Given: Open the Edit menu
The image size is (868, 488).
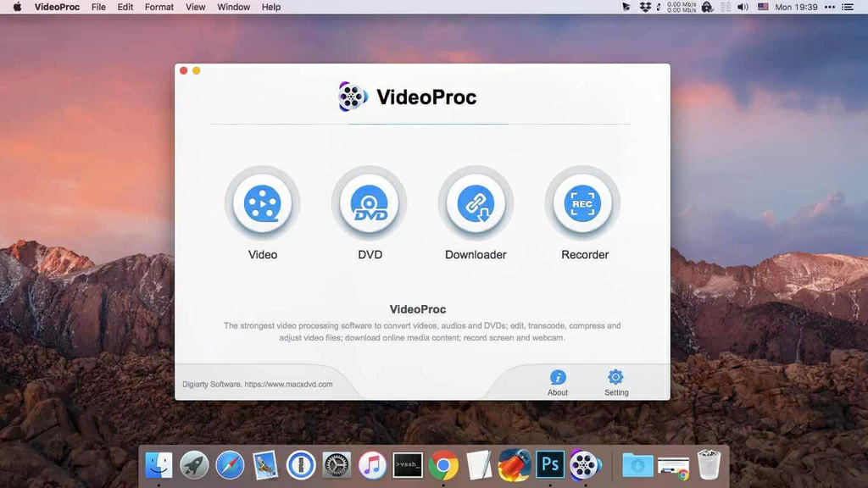Looking at the screenshot, I should click(x=125, y=7).
